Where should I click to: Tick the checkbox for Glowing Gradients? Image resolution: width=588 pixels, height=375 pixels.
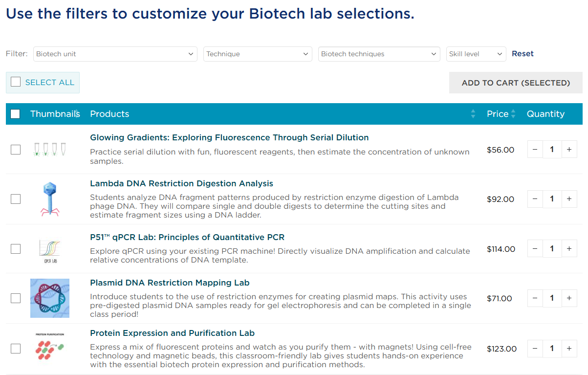click(x=16, y=150)
